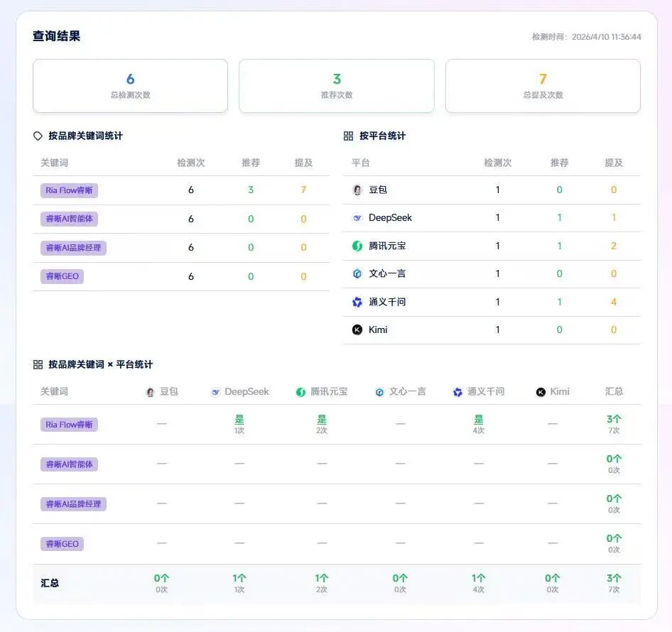Select the 睿斯AI品牌经理 tag in keyword stats table
672x632 pixels.
point(73,248)
